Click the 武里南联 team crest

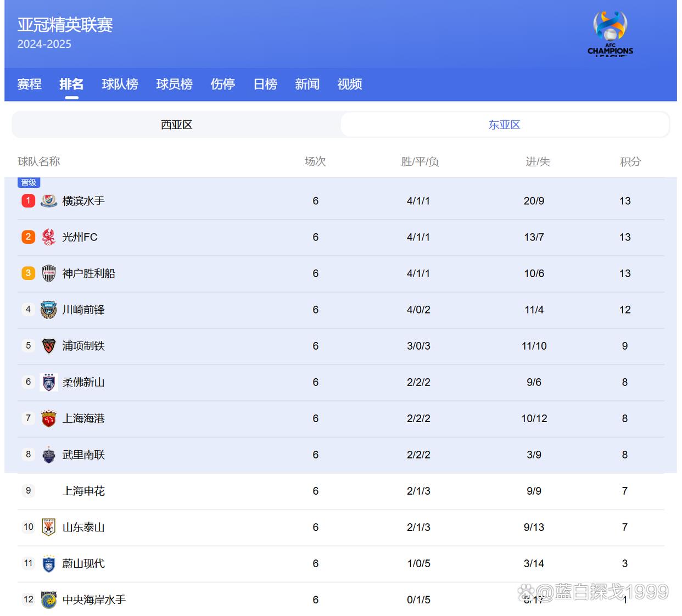click(x=49, y=455)
